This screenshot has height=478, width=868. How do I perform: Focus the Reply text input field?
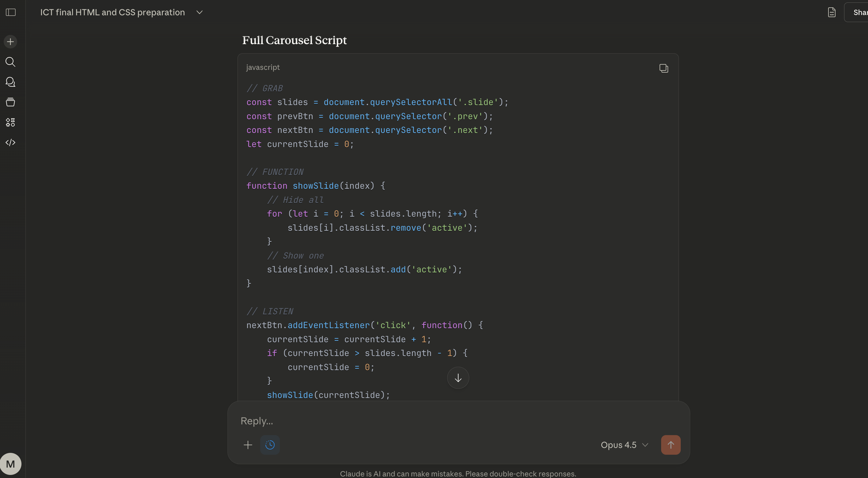438,421
